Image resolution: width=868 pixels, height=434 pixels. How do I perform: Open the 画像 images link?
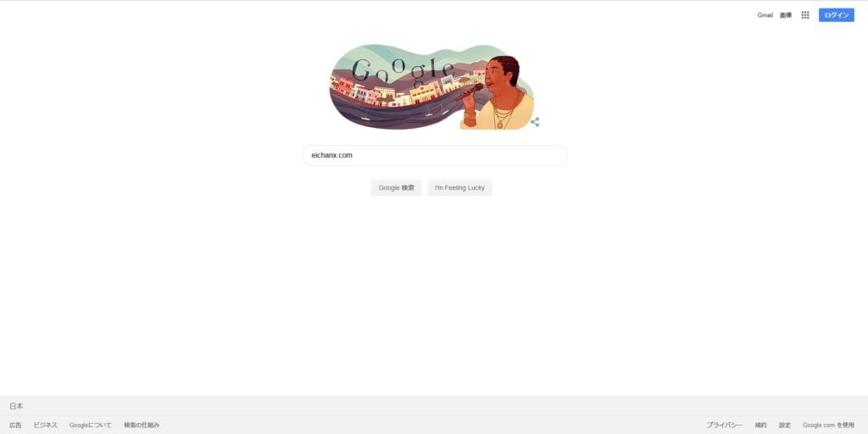(786, 15)
